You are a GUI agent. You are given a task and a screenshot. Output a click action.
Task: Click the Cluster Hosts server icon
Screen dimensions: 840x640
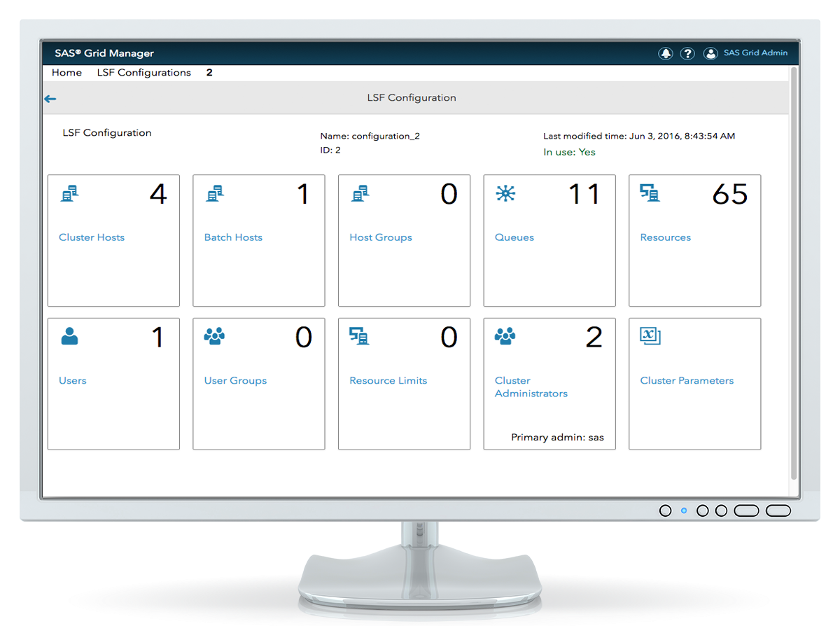pos(70,193)
